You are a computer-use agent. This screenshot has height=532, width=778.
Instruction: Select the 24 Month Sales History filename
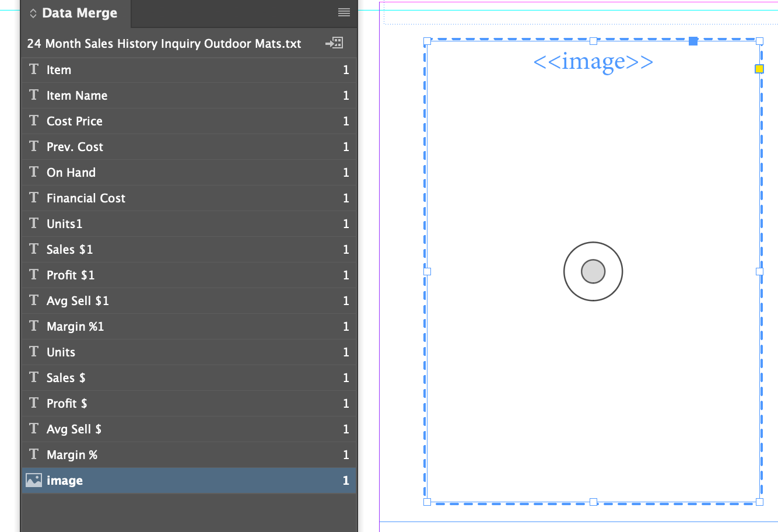click(x=163, y=43)
